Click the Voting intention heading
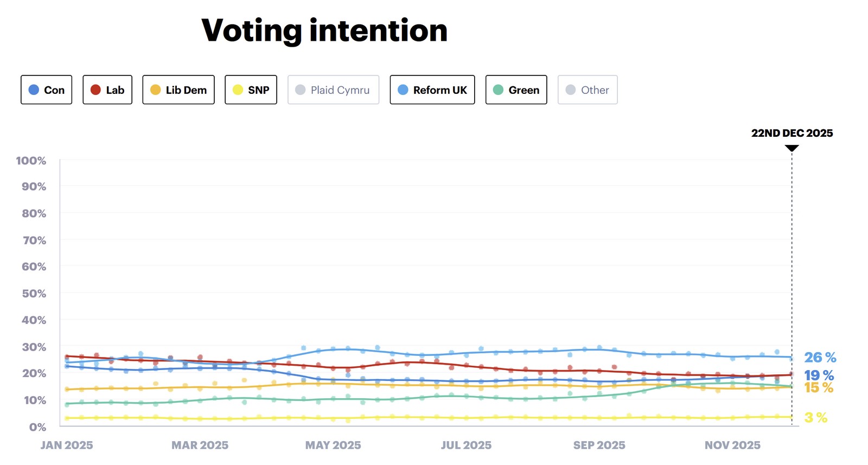The image size is (868, 465). tap(324, 30)
